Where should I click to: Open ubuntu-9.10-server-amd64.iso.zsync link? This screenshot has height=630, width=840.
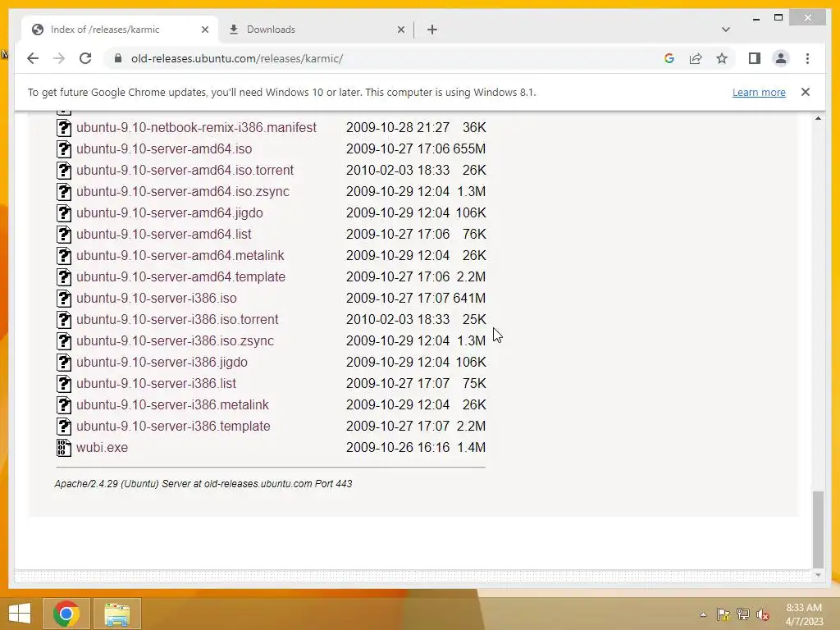(x=183, y=191)
